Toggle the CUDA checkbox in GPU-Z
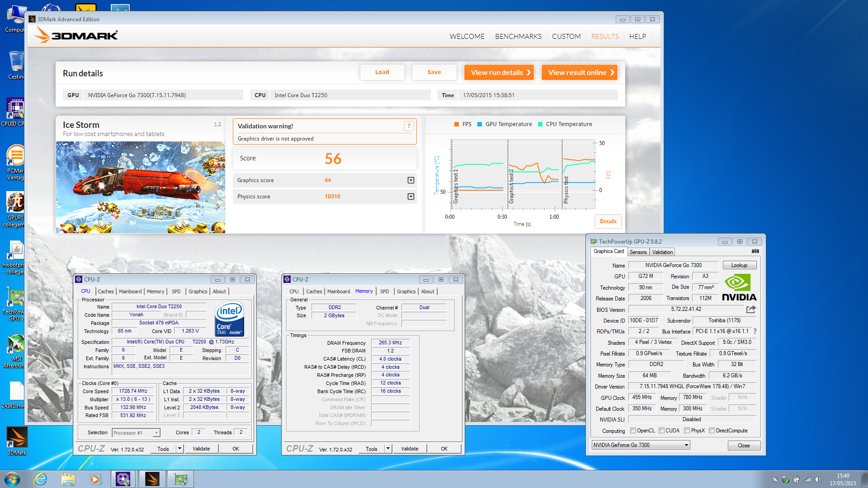Image resolution: width=868 pixels, height=488 pixels. point(661,431)
